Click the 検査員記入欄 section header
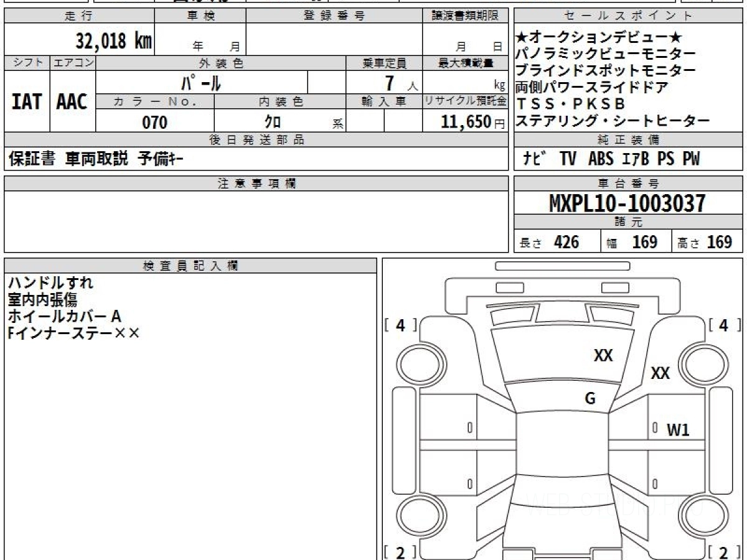Image resolution: width=747 pixels, height=560 pixels. (190, 266)
